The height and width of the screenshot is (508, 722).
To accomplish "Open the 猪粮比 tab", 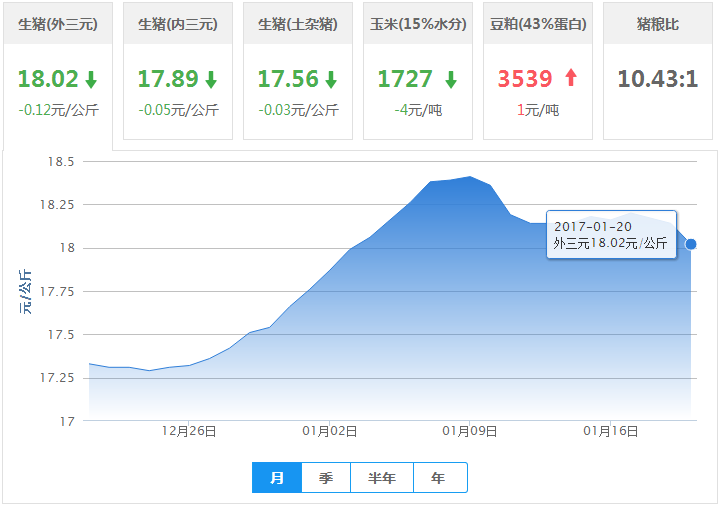I will (x=658, y=24).
